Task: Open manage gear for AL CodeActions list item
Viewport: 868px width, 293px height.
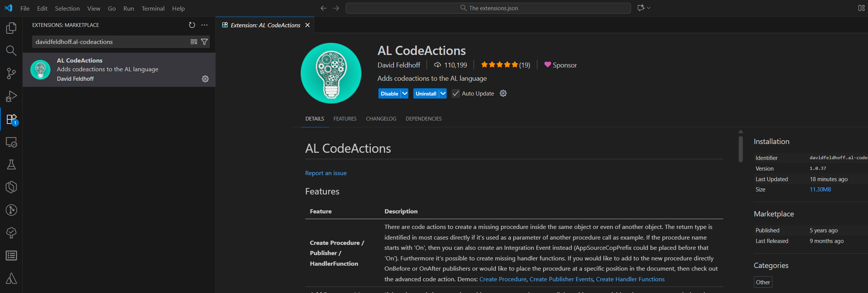Action: click(x=205, y=79)
